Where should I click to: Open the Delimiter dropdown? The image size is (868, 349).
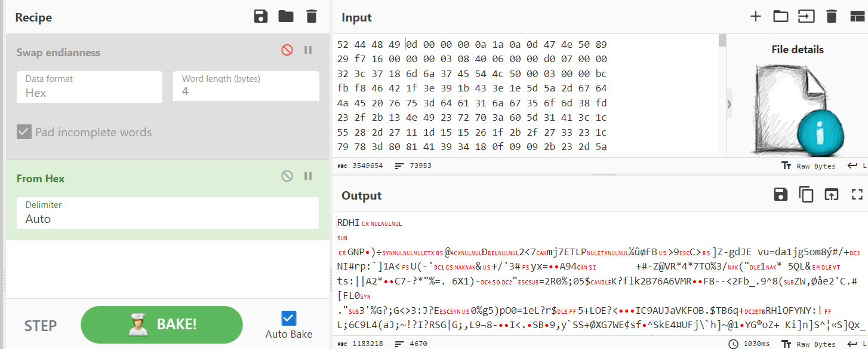pyautogui.click(x=168, y=213)
